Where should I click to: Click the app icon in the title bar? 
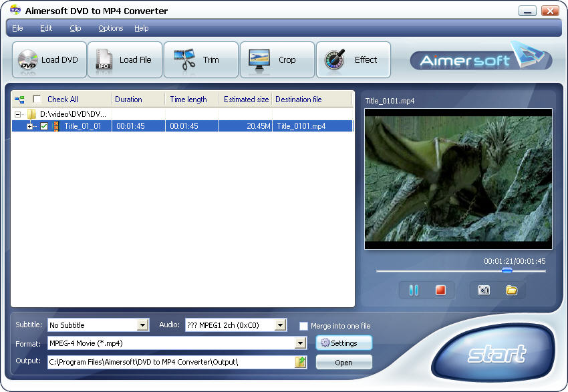(15, 11)
